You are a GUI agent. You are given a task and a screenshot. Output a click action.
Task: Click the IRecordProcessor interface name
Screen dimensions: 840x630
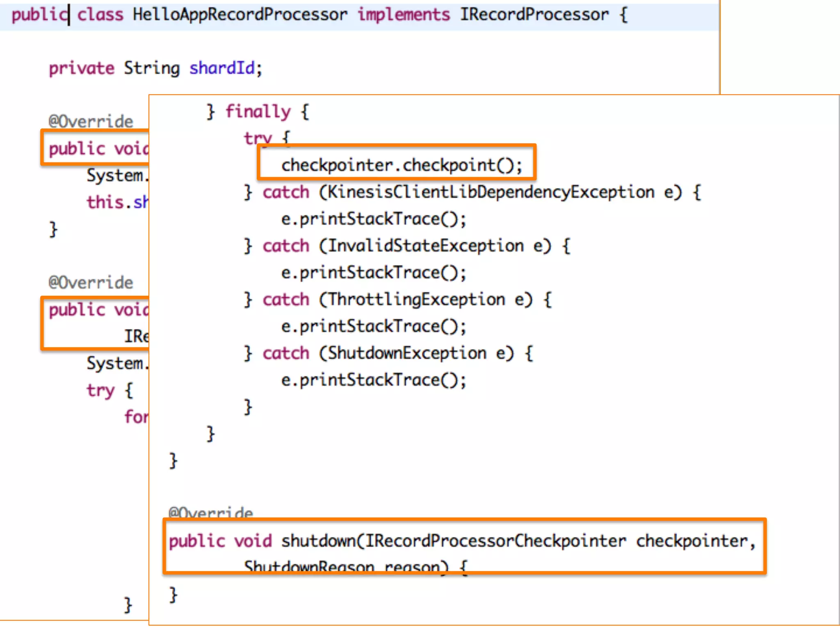534,15
